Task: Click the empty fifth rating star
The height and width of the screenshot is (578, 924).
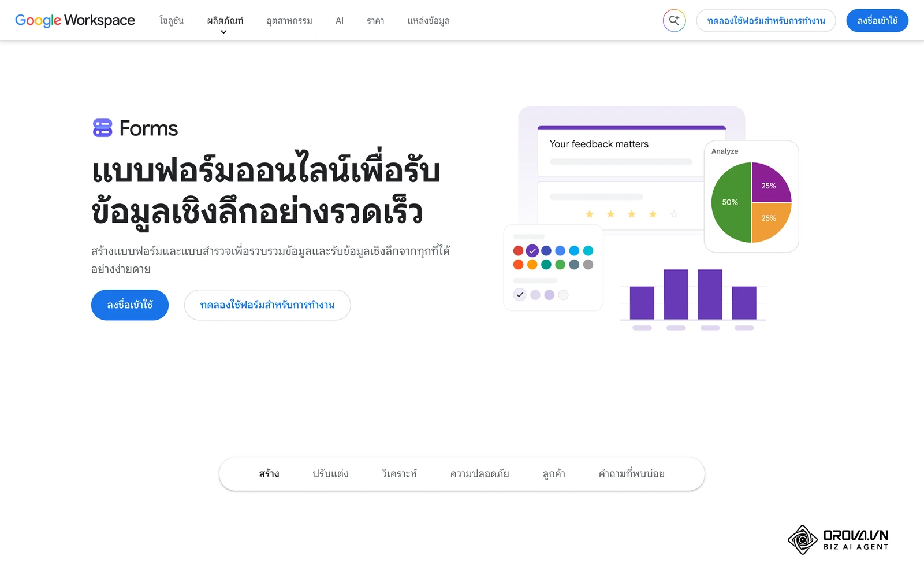Action: [x=674, y=214]
